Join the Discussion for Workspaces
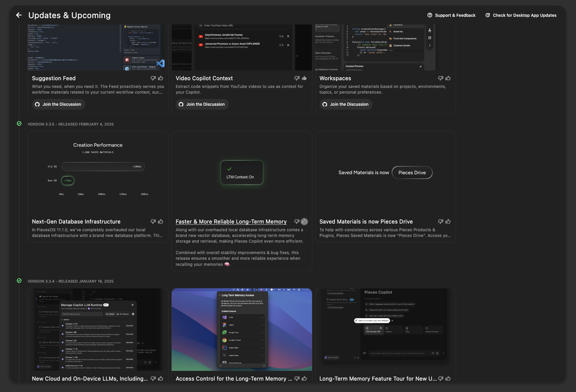Image resolution: width=576 pixels, height=392 pixels. pos(346,104)
